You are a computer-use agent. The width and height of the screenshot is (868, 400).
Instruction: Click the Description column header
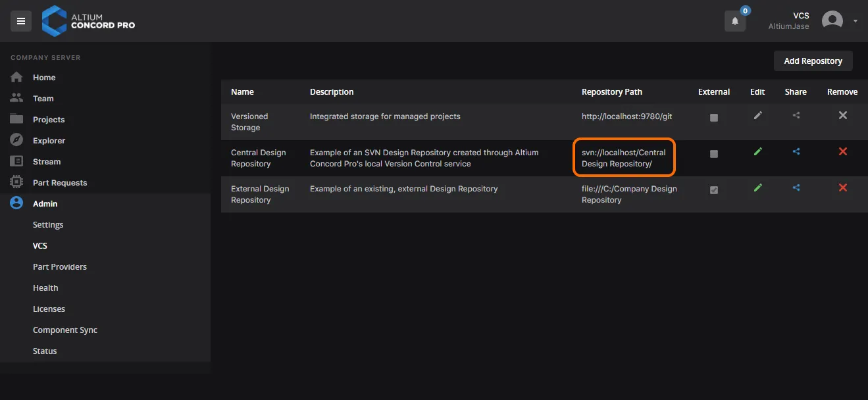332,92
